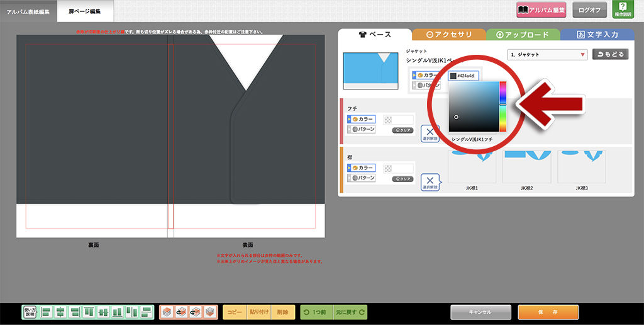Click the フチ color swatch field

398,120
